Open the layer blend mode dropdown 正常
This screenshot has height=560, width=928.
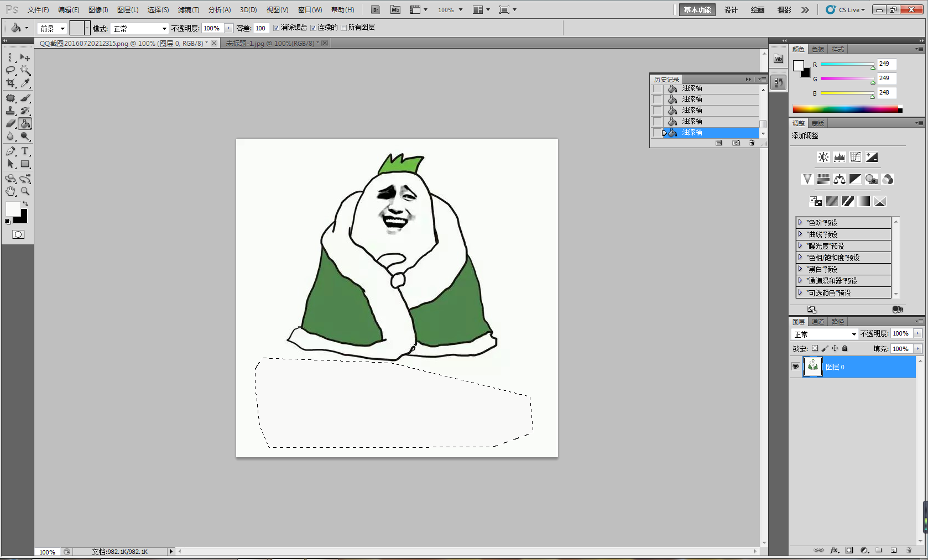tap(825, 334)
